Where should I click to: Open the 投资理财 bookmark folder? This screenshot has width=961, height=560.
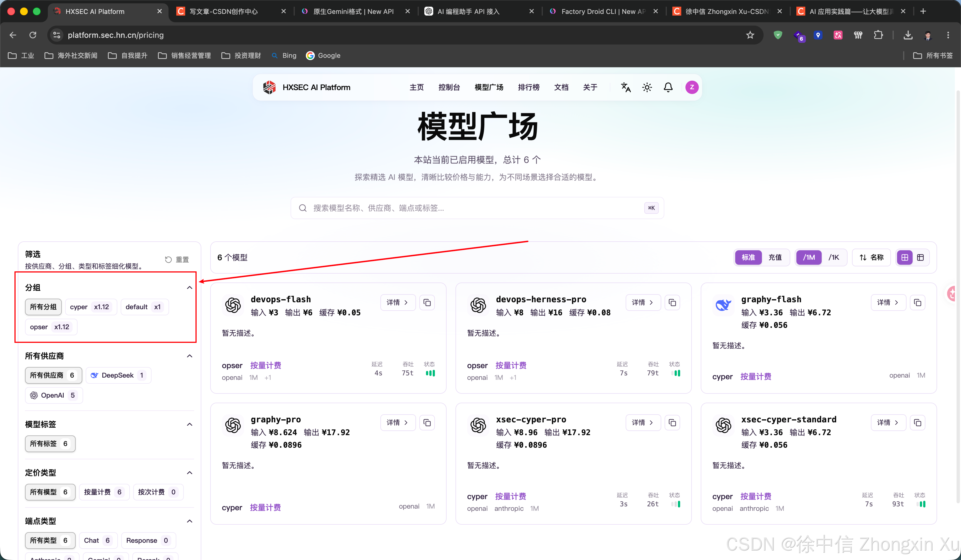click(241, 56)
